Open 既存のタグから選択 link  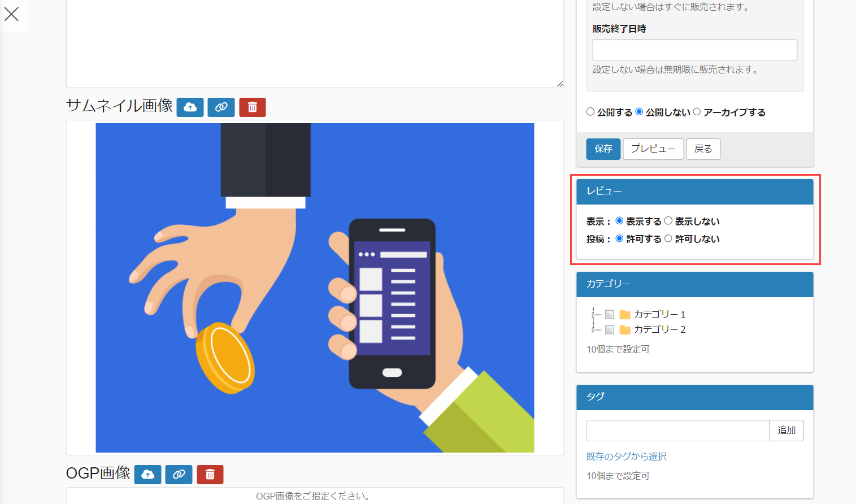[627, 456]
